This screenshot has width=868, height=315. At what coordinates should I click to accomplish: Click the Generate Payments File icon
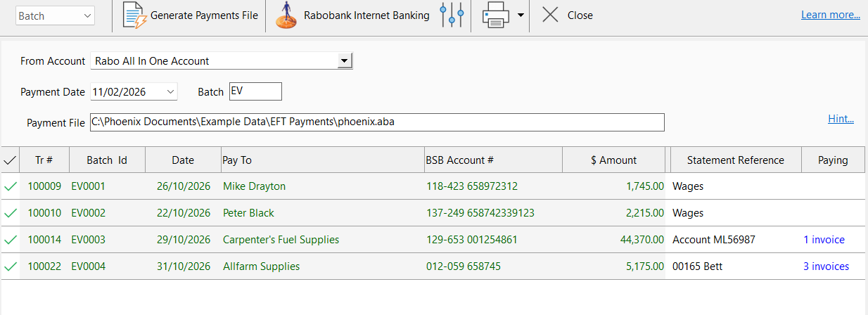click(x=134, y=15)
